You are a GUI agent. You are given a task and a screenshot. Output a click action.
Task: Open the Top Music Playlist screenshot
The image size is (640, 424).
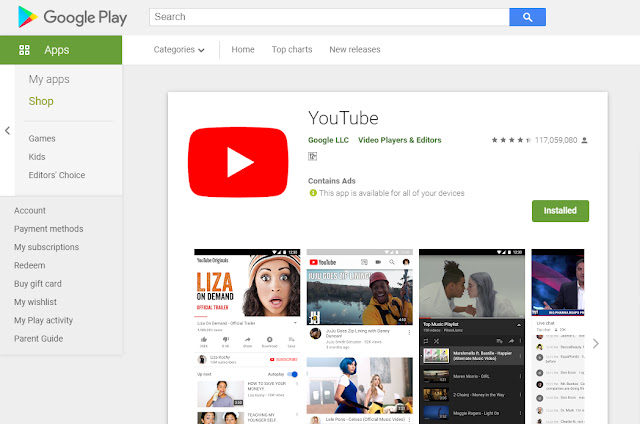[x=472, y=336]
